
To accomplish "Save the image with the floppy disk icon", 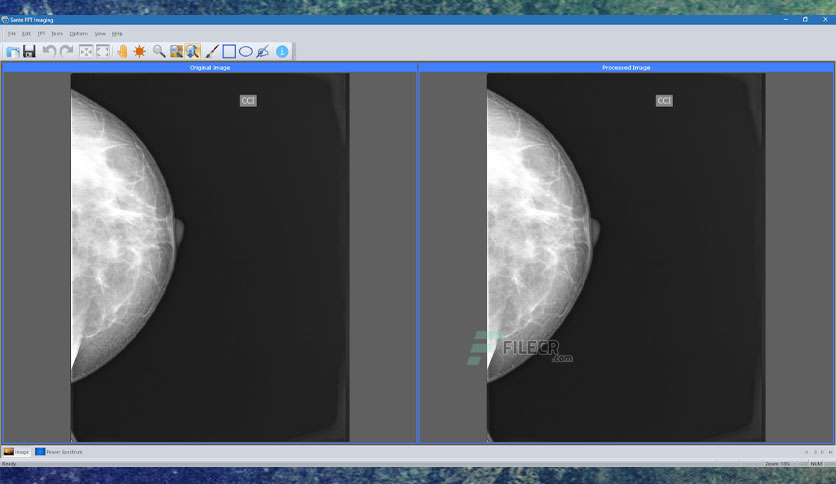I will click(29, 51).
